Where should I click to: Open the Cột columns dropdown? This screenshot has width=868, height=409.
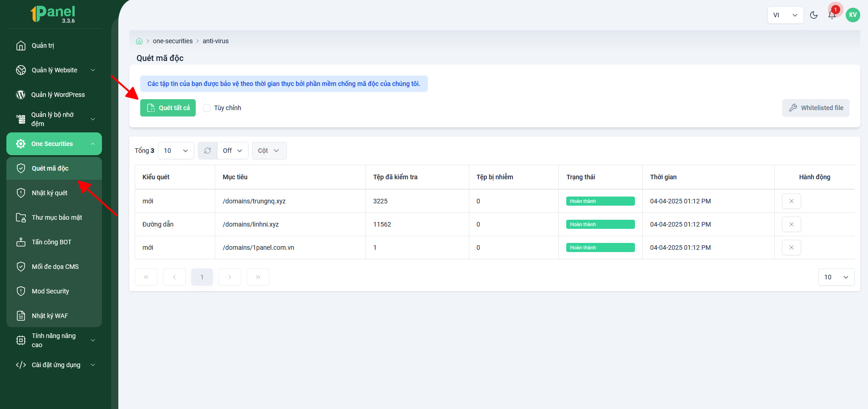point(269,151)
